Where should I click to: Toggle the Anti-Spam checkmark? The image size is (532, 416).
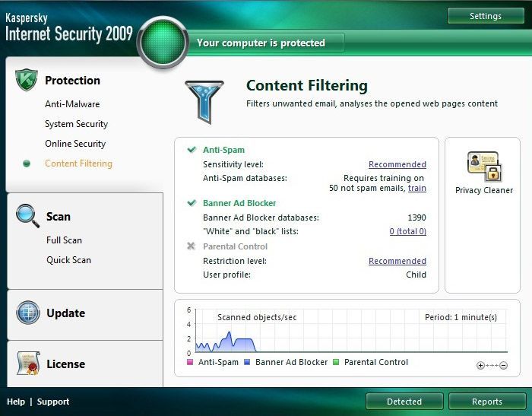pos(192,149)
